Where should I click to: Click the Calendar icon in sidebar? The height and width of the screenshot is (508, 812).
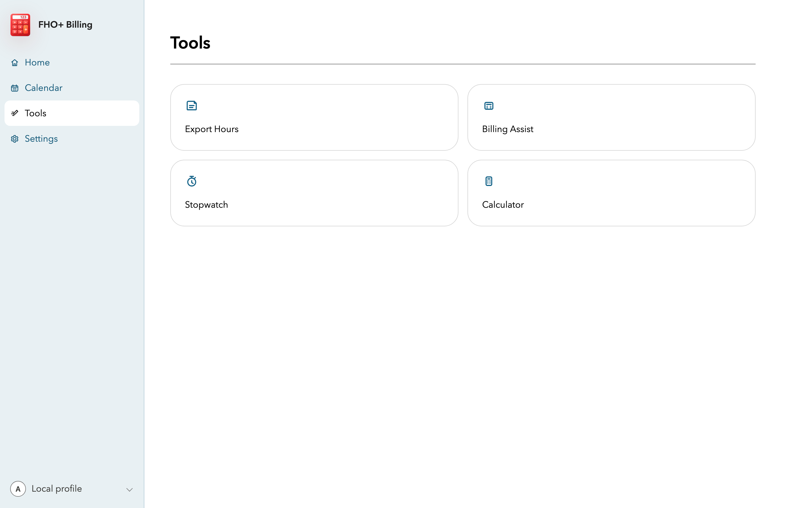[14, 88]
